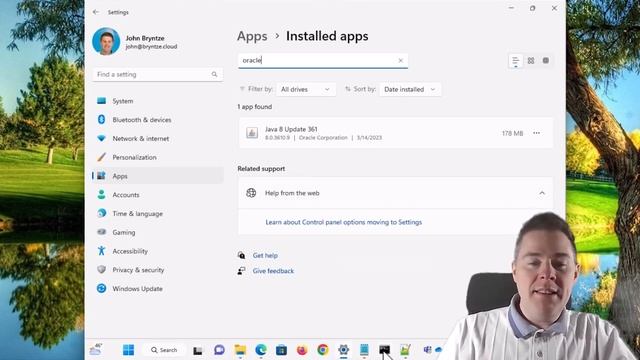Screen dimensions: 640x360
Task: Open Task View on the taskbar
Action: coord(198,350)
